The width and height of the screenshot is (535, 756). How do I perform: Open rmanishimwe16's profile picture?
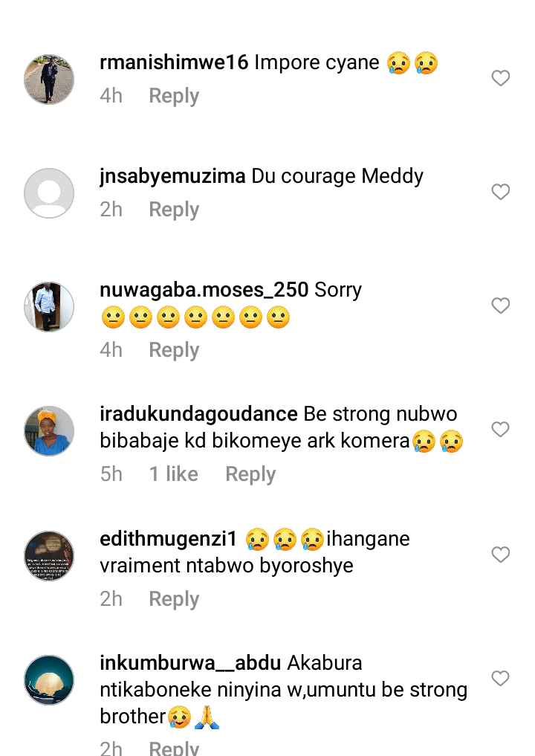[x=49, y=80]
